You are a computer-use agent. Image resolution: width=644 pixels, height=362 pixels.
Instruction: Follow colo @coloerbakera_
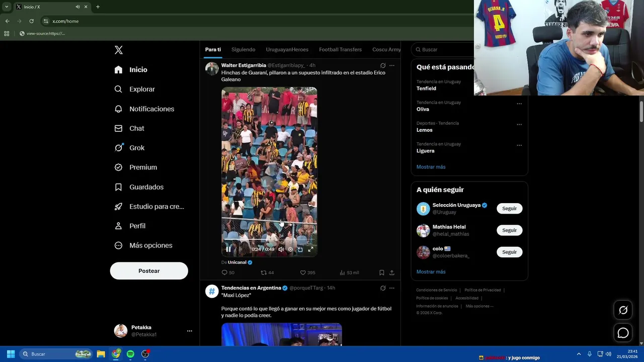(509, 252)
